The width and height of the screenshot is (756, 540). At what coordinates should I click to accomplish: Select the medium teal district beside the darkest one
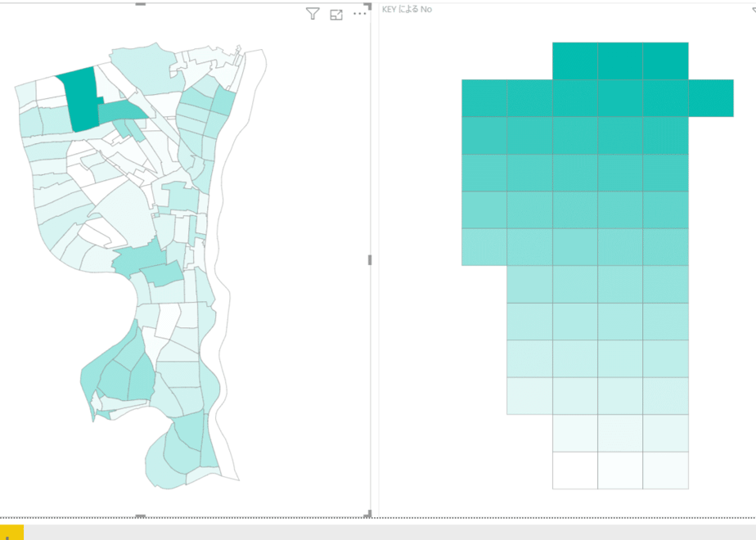[121, 111]
